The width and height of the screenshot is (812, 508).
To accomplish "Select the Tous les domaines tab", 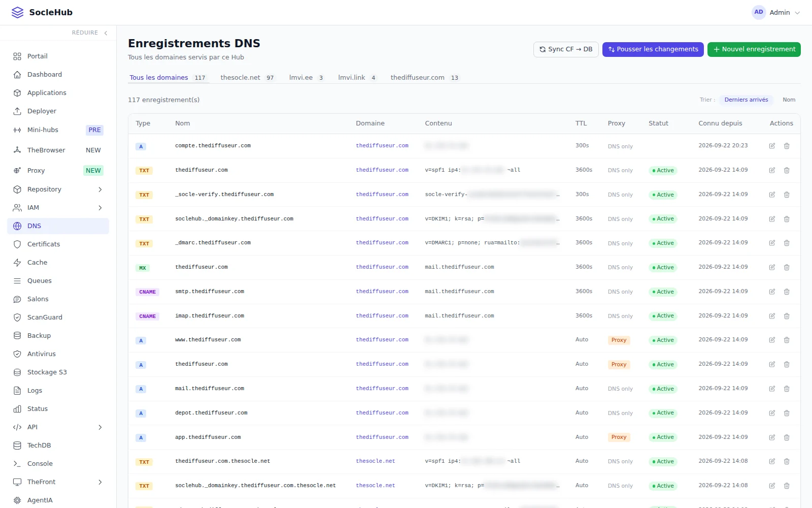I will (x=167, y=78).
